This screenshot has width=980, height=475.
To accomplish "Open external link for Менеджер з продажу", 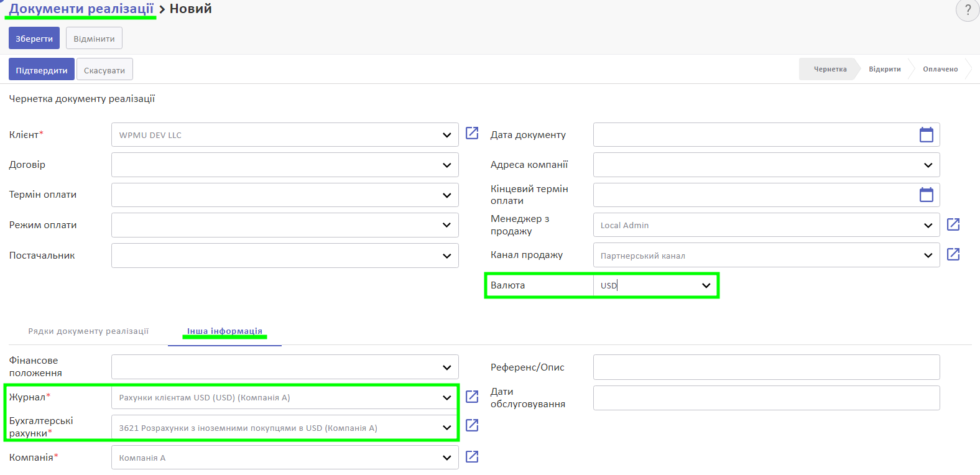I will coord(953,224).
